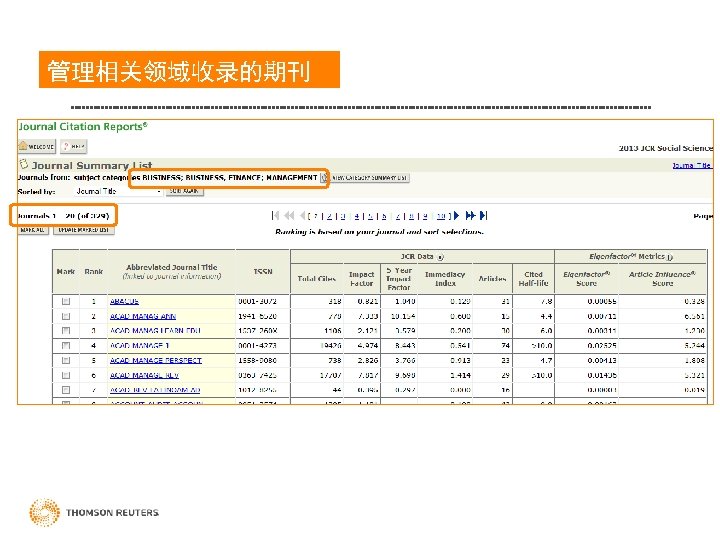
Task: Click the Immediacy Index column header
Action: pyautogui.click(x=445, y=279)
